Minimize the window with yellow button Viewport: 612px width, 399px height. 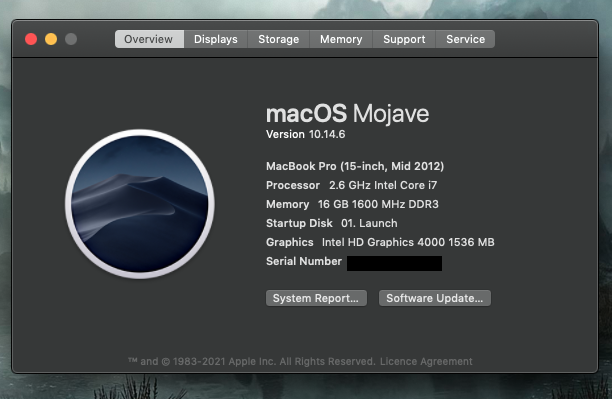(x=51, y=39)
